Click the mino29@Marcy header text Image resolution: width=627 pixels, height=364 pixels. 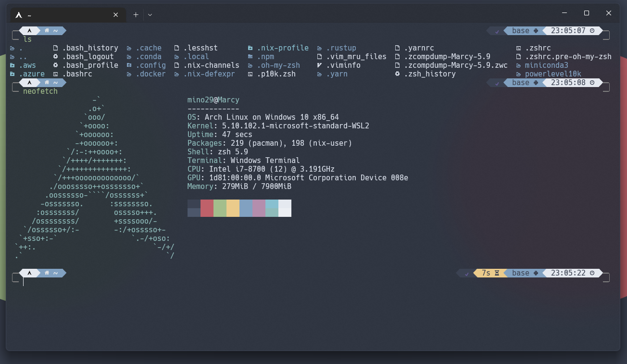[213, 100]
